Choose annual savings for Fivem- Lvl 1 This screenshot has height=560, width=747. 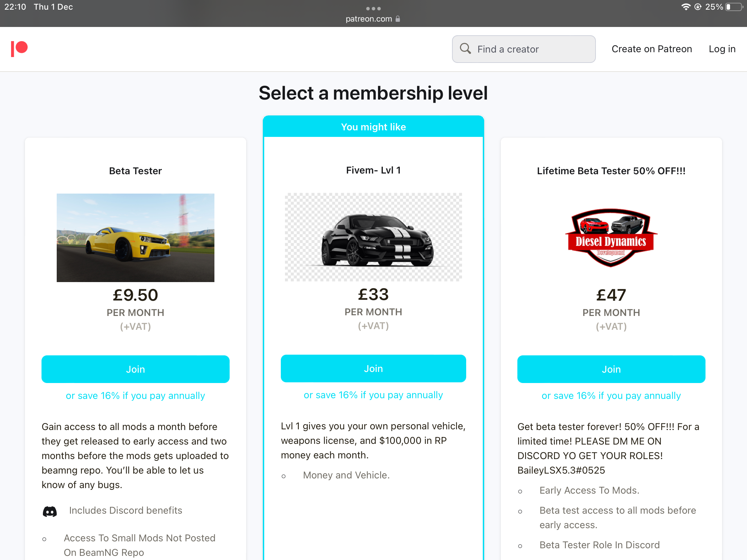[373, 395]
